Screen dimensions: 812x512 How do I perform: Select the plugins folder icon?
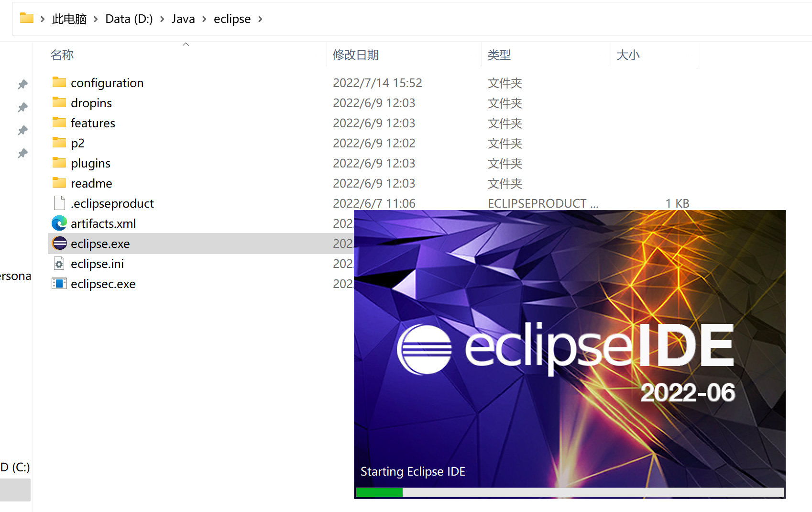pos(59,163)
